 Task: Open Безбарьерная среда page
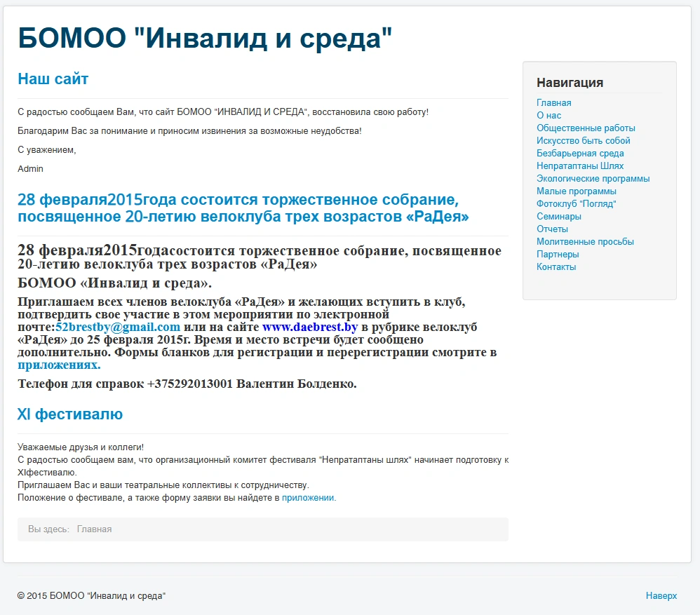point(580,153)
